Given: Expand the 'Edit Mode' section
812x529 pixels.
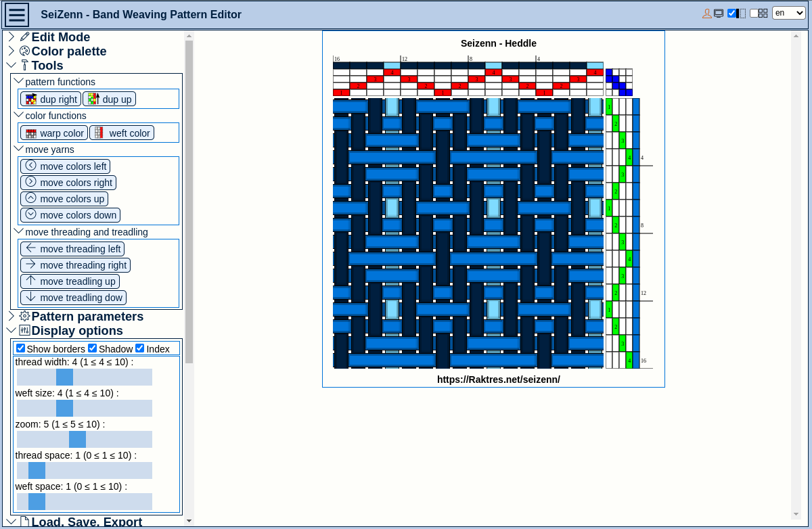Looking at the screenshot, I should pos(11,37).
